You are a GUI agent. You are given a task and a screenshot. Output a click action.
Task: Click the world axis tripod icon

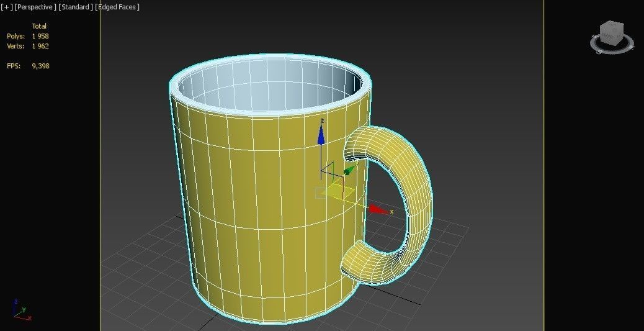[22, 311]
